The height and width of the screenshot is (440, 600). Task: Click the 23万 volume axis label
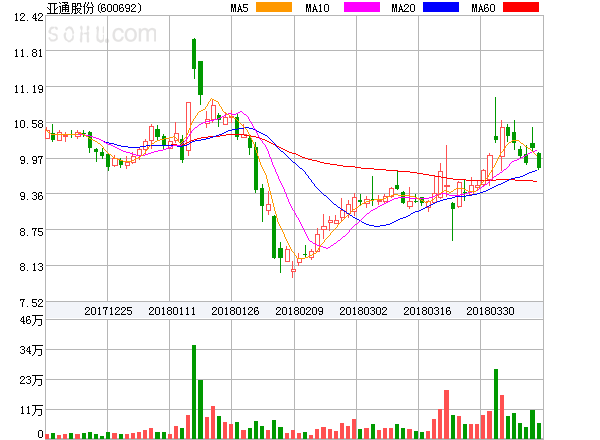click(x=31, y=380)
